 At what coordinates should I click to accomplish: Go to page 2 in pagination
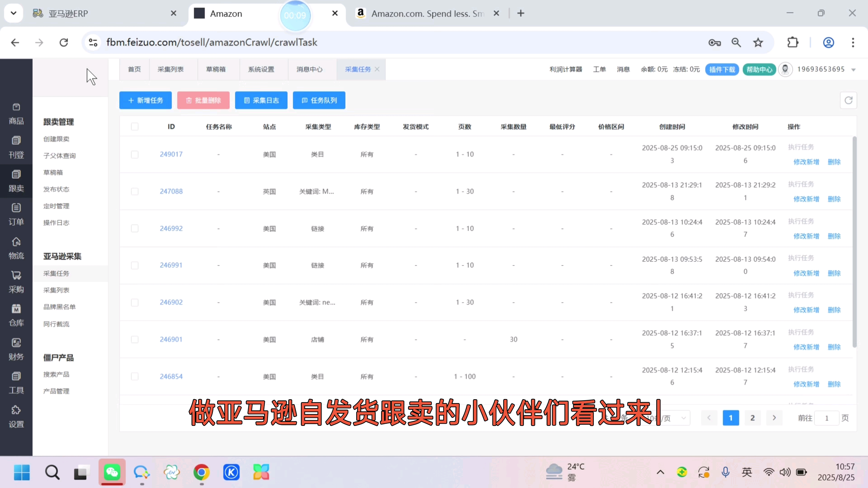coord(752,418)
